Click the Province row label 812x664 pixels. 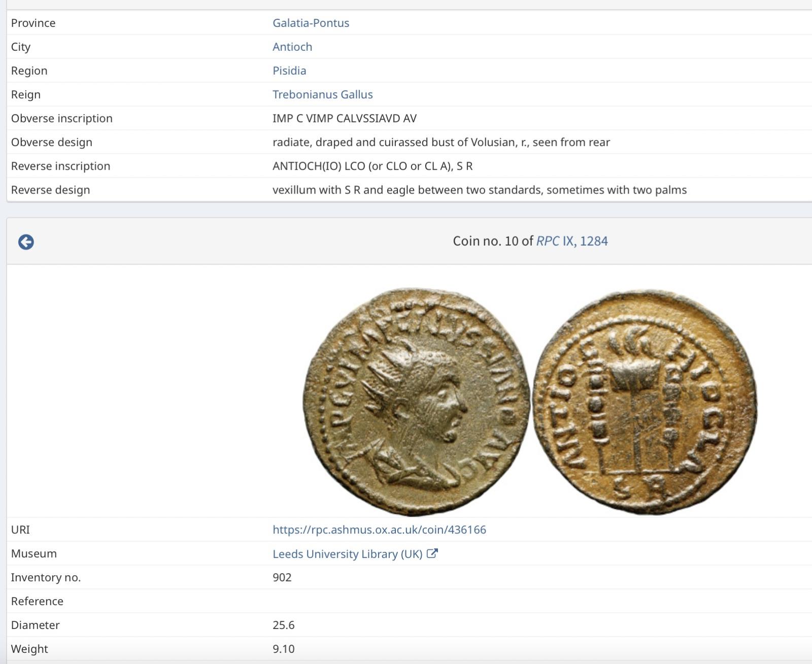tap(33, 23)
